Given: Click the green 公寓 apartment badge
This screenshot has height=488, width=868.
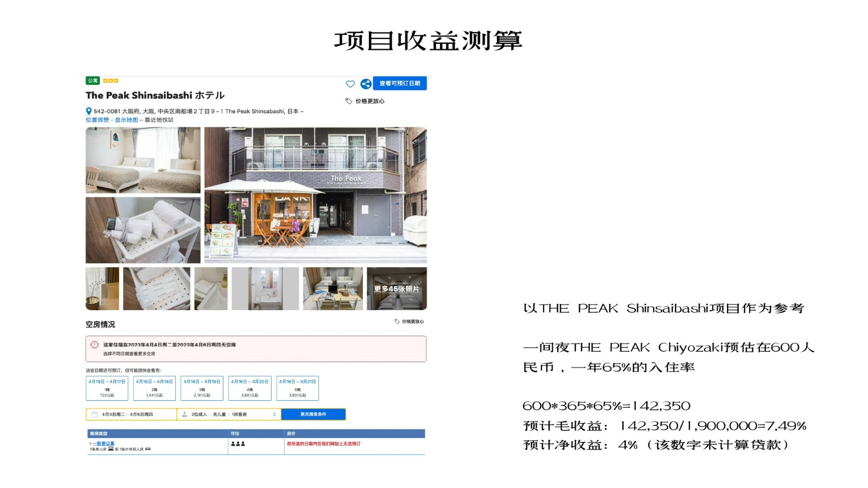Looking at the screenshot, I should 93,81.
